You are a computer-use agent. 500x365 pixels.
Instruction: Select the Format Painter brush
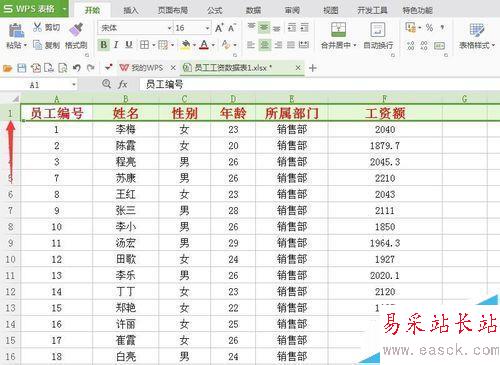76,29
